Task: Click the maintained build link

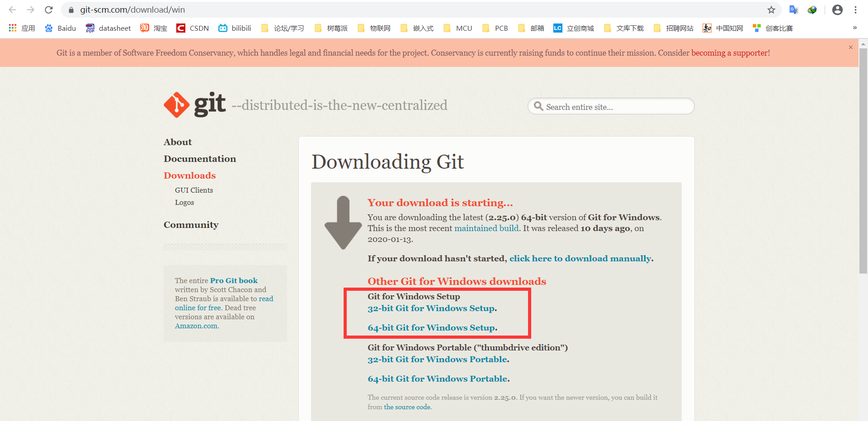Action: pyautogui.click(x=486, y=228)
